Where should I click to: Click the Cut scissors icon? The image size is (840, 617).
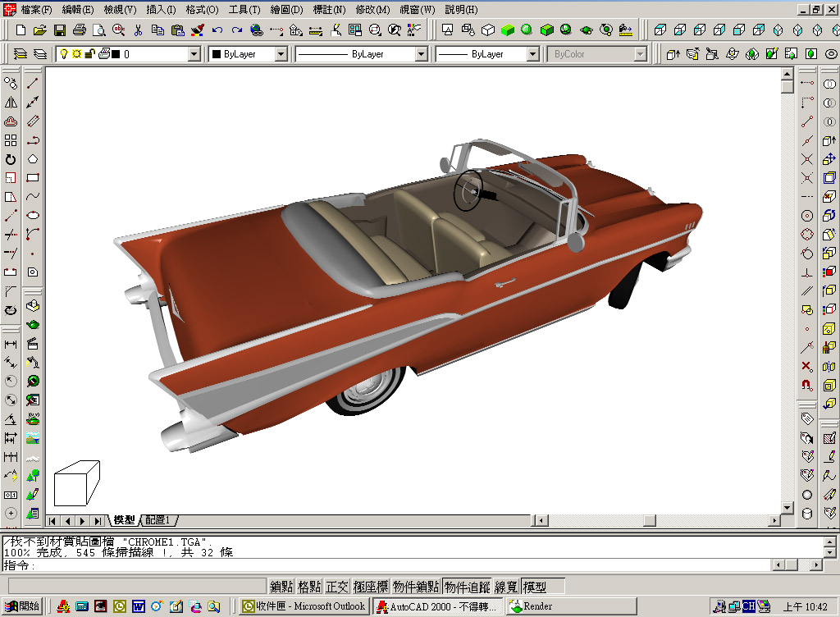click(x=138, y=30)
